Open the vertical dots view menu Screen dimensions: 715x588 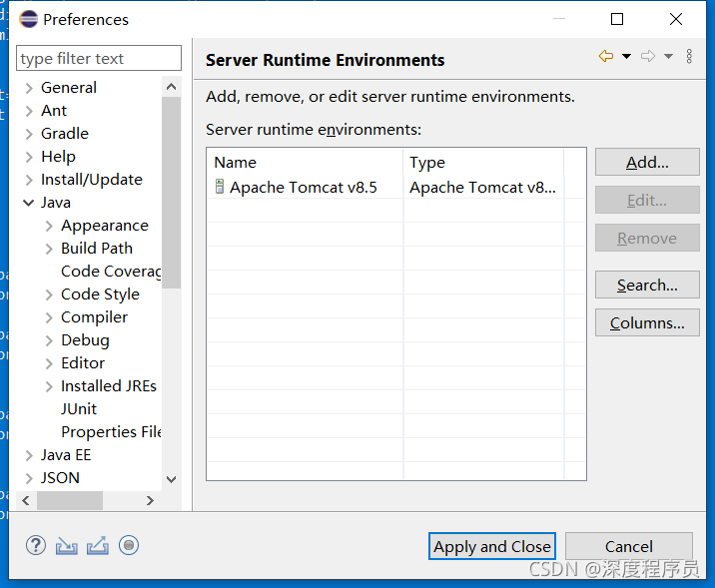[689, 56]
